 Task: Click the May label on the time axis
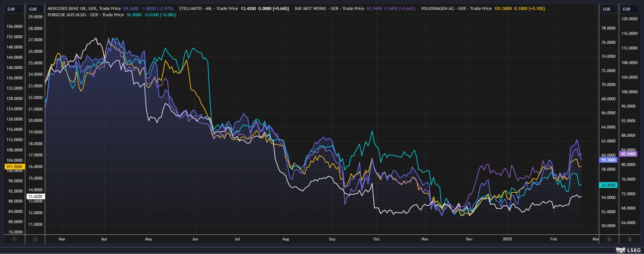coord(148,239)
